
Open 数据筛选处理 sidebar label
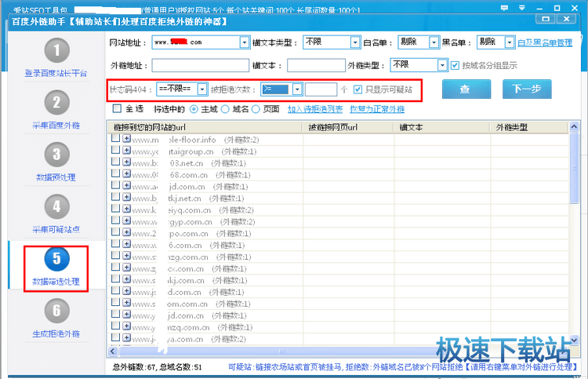[56, 282]
